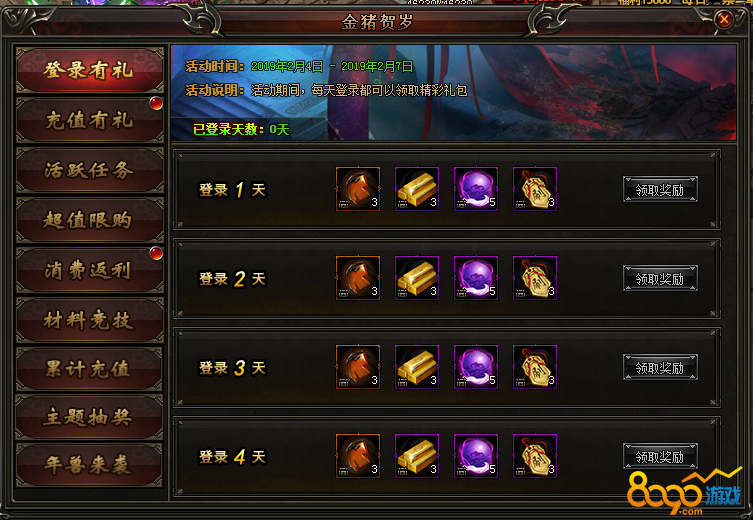Click the orange gem reward in 登录 1 天 row
Screen dimensions: 753x520
pos(358,189)
